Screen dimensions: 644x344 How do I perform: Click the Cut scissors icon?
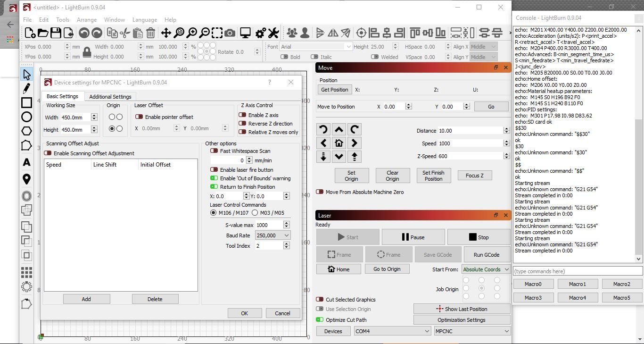pos(125,33)
